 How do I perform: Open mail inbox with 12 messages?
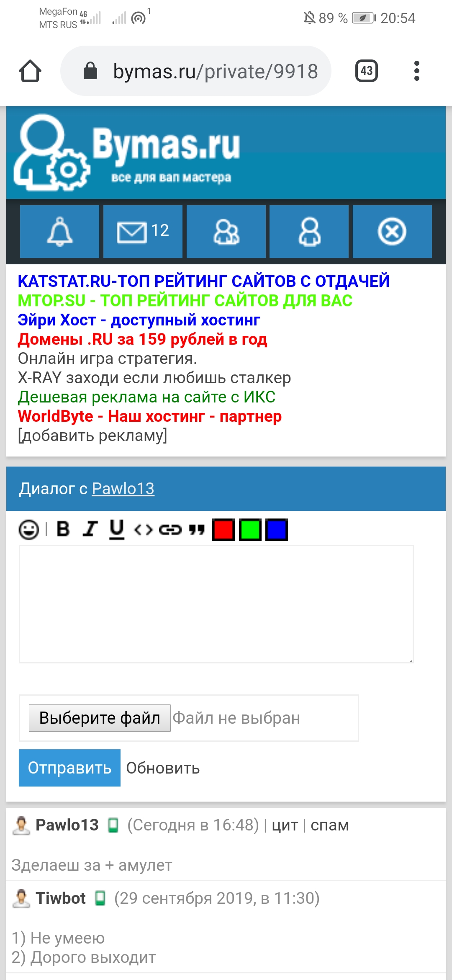click(x=143, y=231)
